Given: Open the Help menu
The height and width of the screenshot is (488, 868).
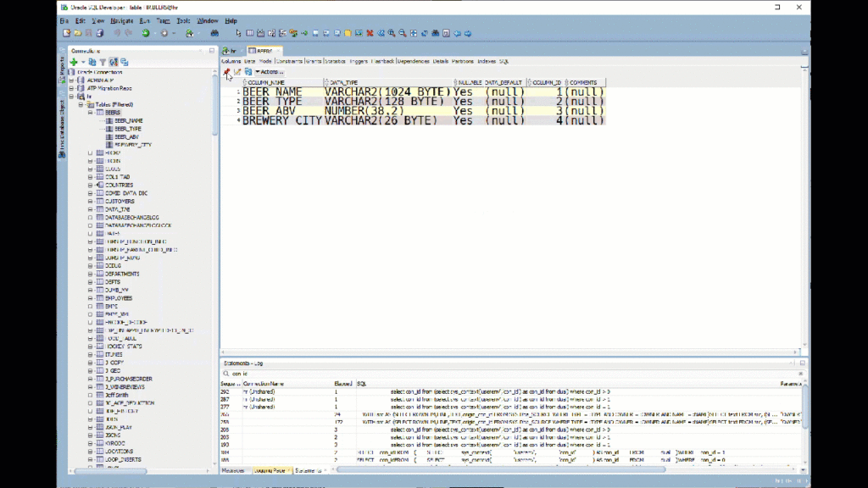Looking at the screenshot, I should point(231,20).
